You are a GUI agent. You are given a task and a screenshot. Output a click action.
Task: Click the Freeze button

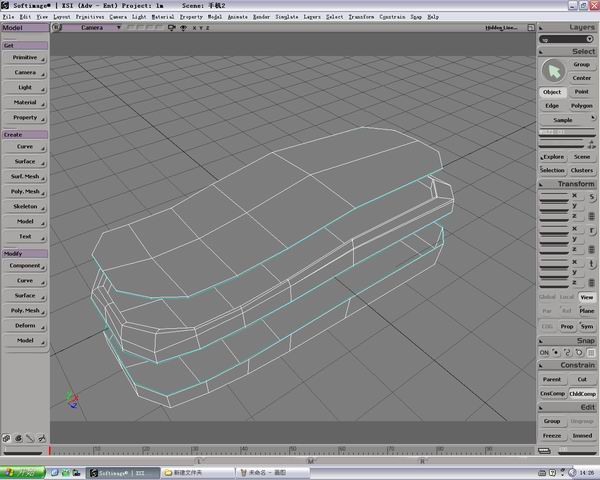(552, 436)
